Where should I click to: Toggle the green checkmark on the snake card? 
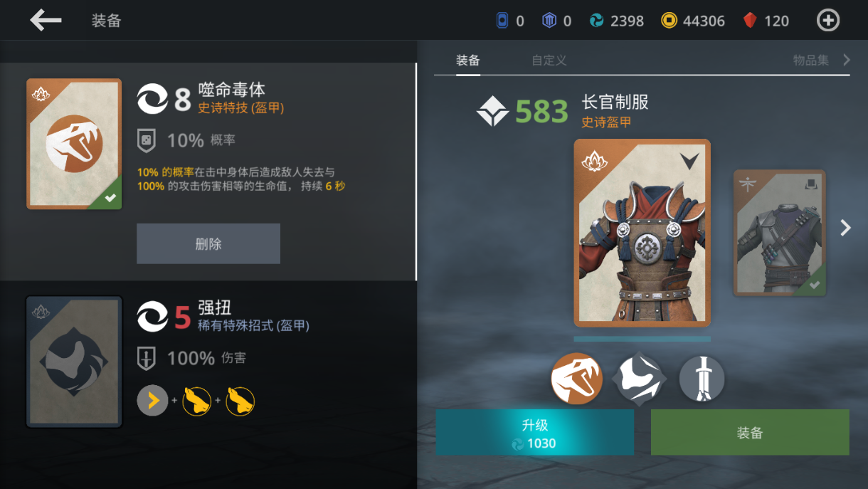[110, 199]
